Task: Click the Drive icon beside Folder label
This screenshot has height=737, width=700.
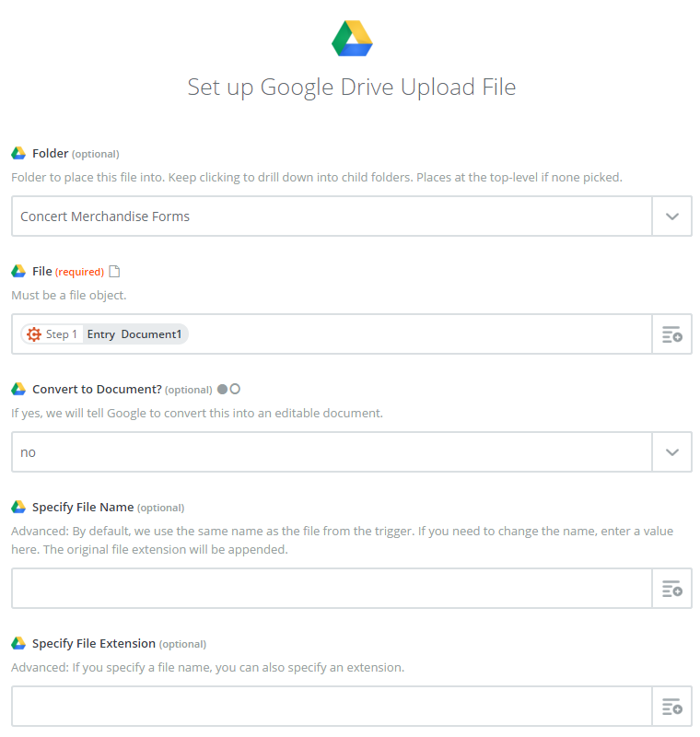Action: click(18, 153)
